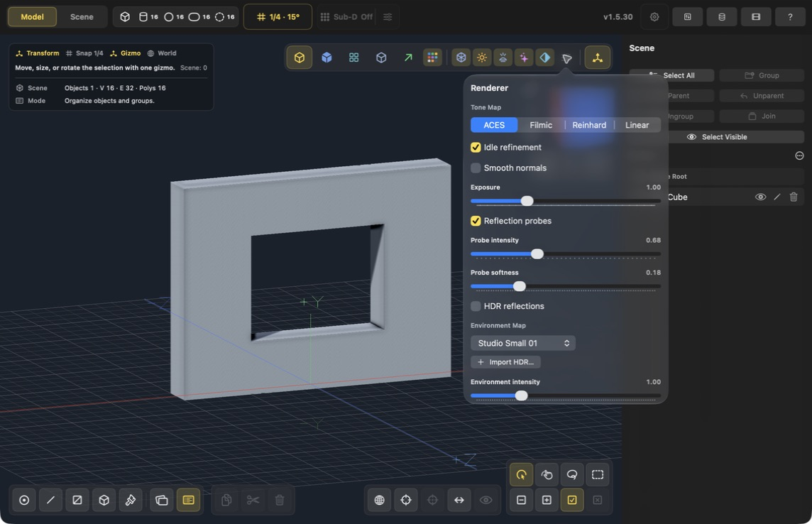The height and width of the screenshot is (524, 812).
Task: Select the Filmic tone map
Action: point(541,125)
